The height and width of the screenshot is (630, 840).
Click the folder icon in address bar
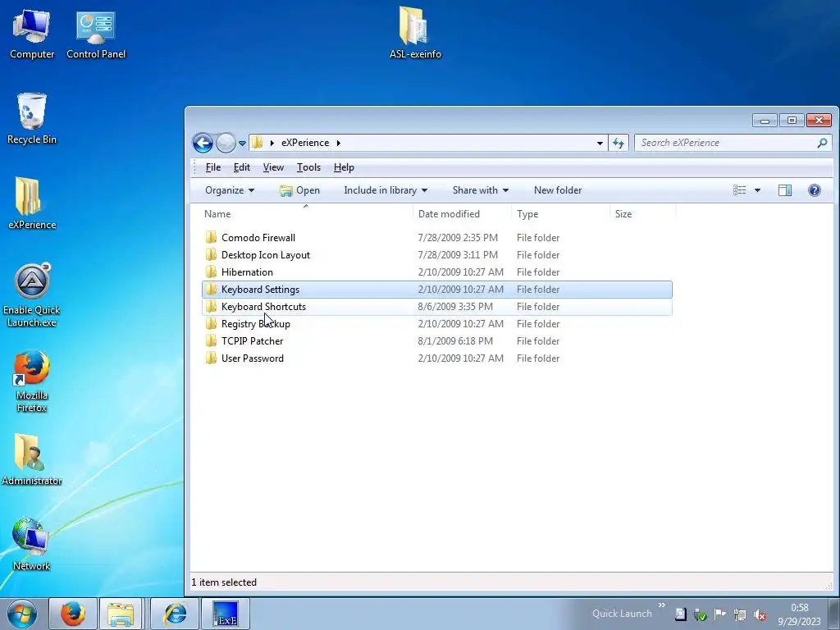pos(258,143)
